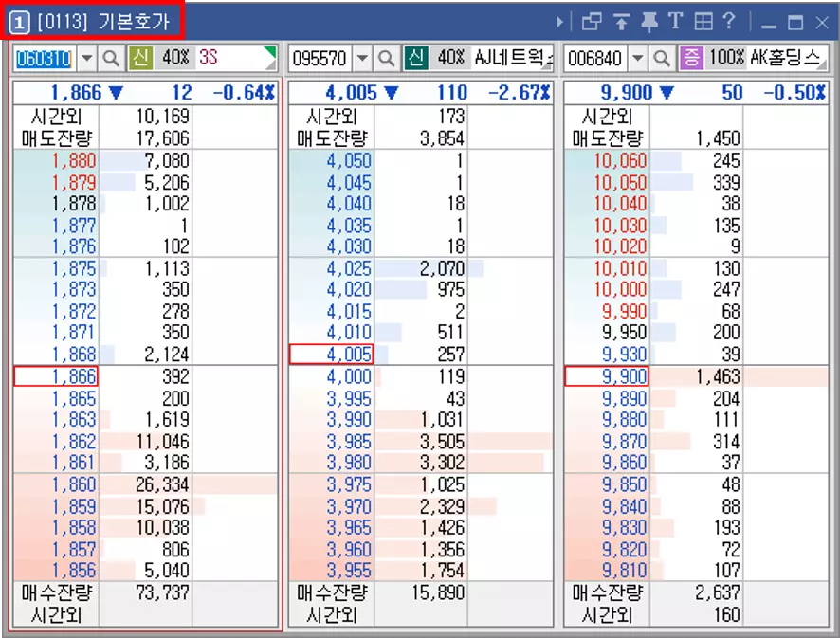
Task: Click the stock code field 095570
Action: click(x=320, y=58)
